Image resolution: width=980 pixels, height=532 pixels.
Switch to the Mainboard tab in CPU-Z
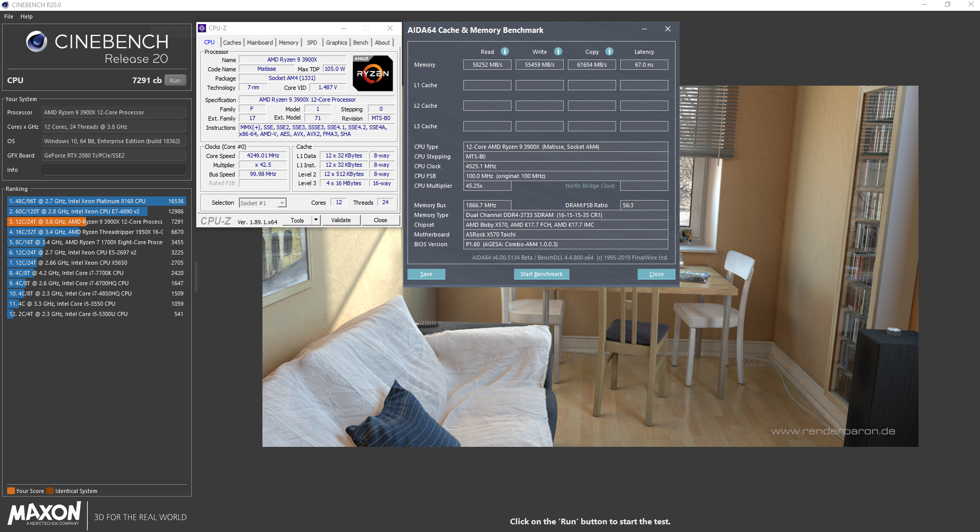coord(260,43)
